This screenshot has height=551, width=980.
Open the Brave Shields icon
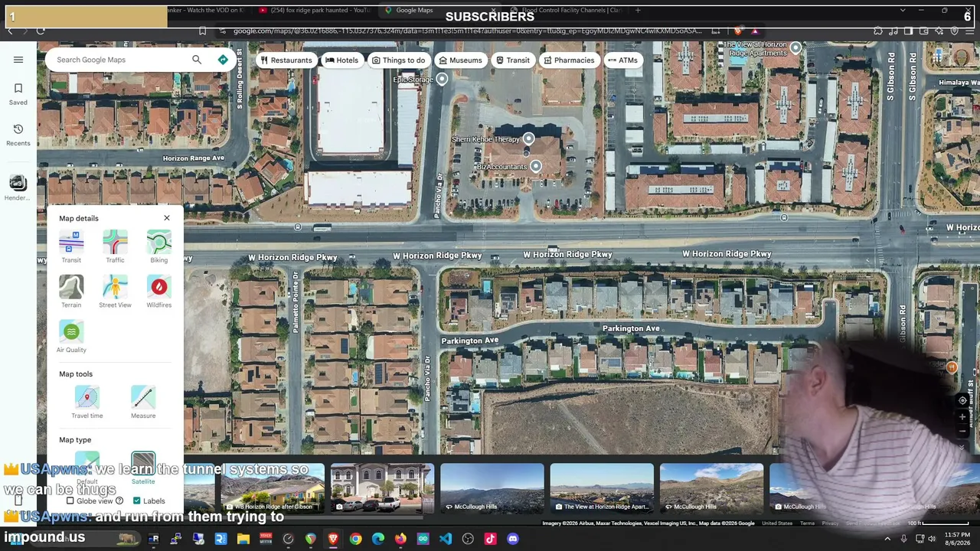click(737, 31)
